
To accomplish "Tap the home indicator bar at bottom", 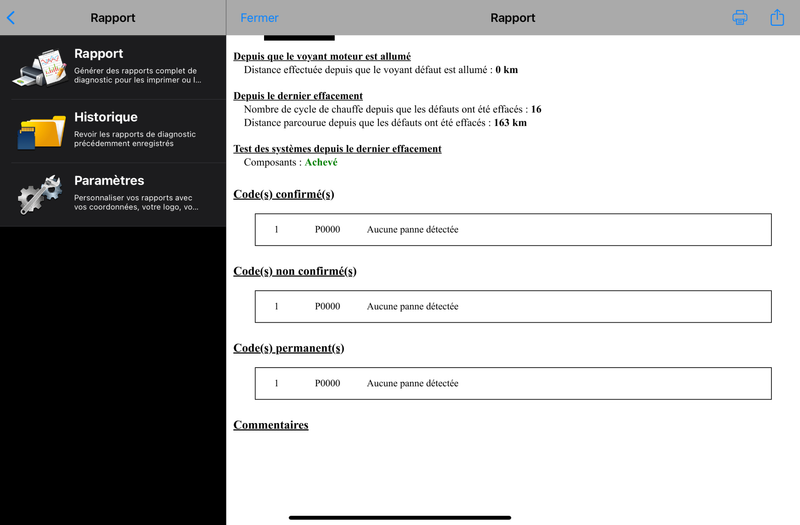I will coord(400,518).
